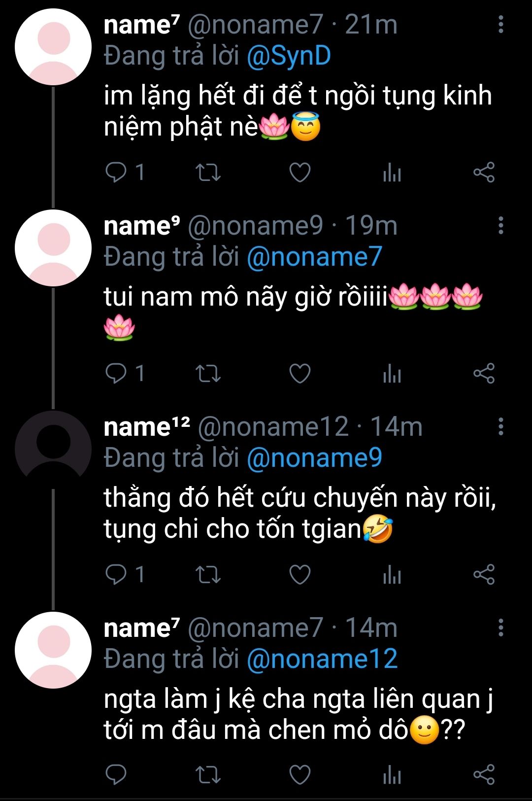Open noname12's dark profile avatar

click(x=53, y=449)
